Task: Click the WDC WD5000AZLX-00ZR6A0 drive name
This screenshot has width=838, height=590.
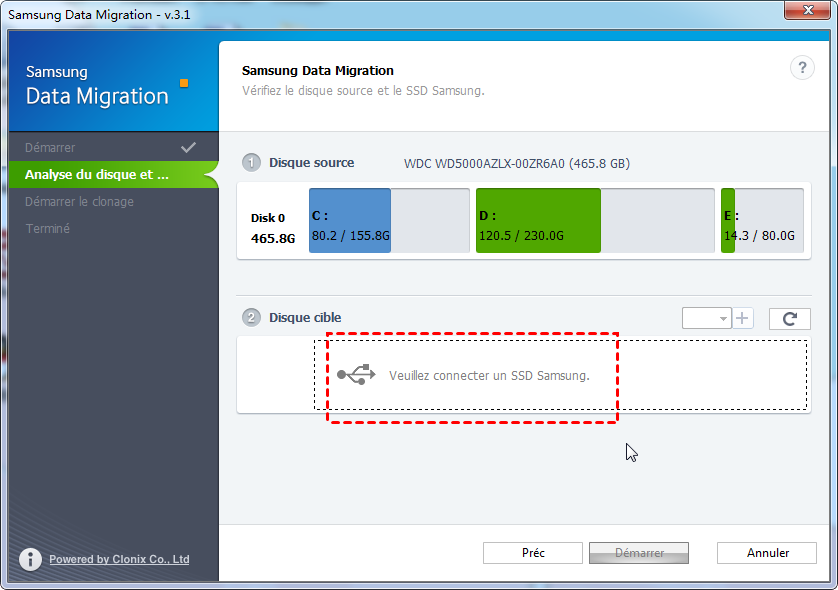Action: (517, 164)
